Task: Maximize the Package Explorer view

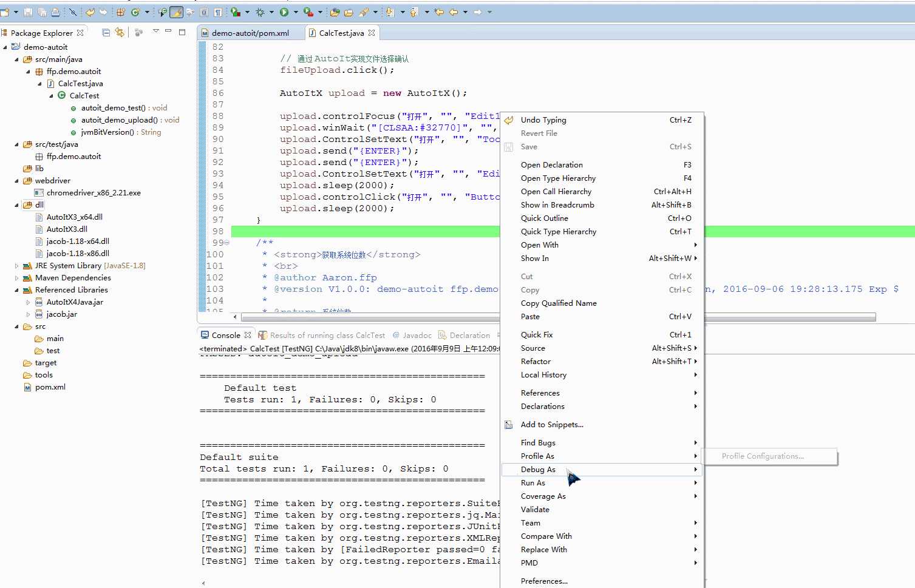Action: pos(182,32)
